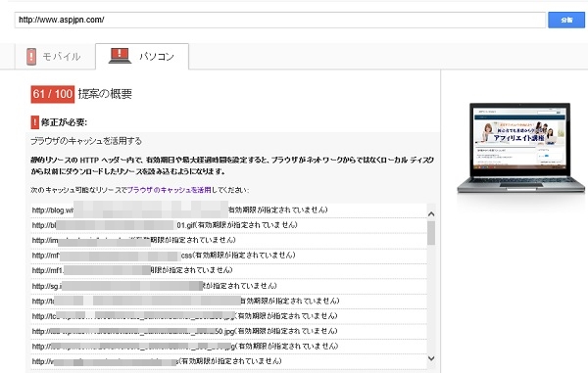Click the resource list scrollbar thumb
The height and width of the screenshot is (373, 588).
coord(431,233)
